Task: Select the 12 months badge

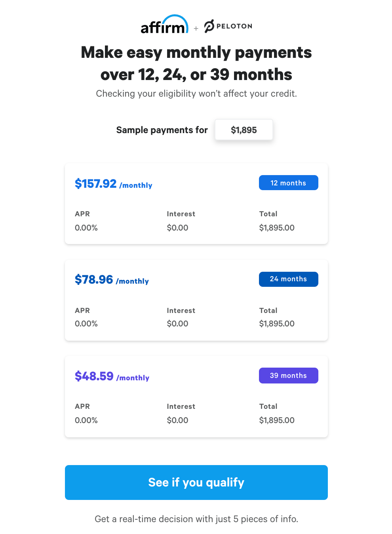Action: [x=288, y=183]
